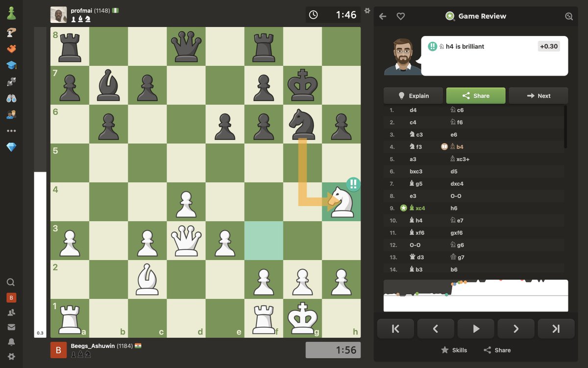588x368 pixels.
Task: Click the bottom Share link
Action: 497,350
